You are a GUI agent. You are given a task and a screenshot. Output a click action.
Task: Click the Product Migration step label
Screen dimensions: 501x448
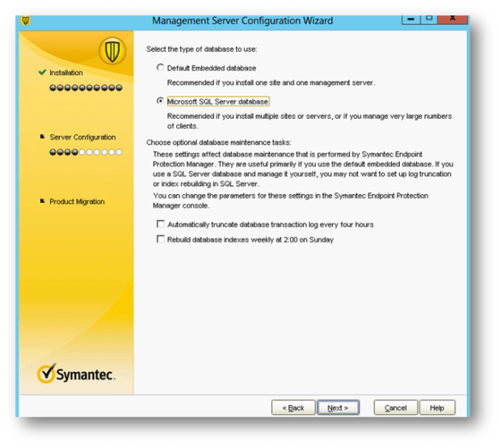[77, 201]
